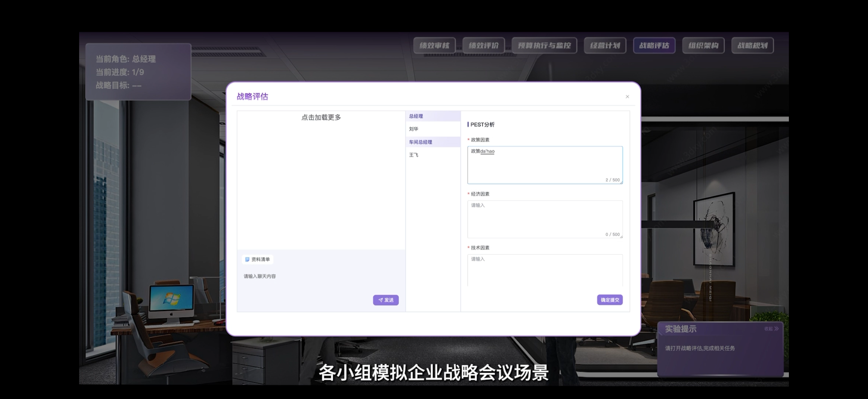Viewport: 868px width, 399px height.
Task: Select the 总经理 role header
Action: pos(433,116)
